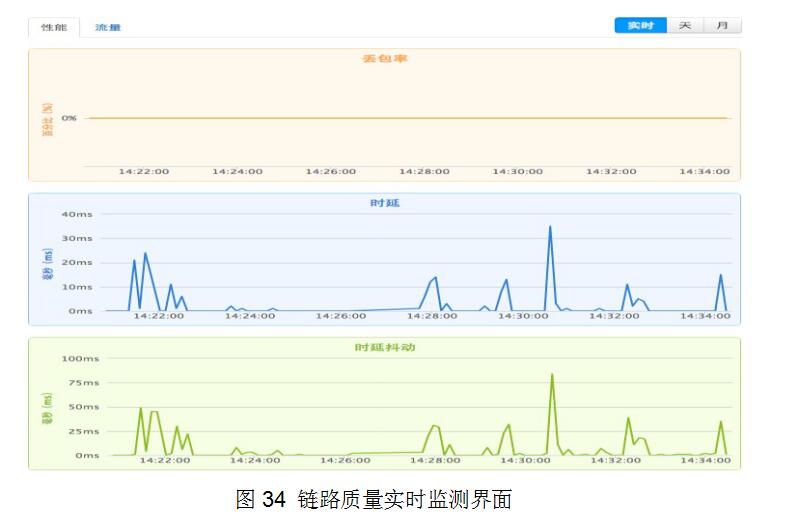This screenshot has height=529, width=810.
Task: Click the 丢包率 chart title
Action: pos(384,59)
